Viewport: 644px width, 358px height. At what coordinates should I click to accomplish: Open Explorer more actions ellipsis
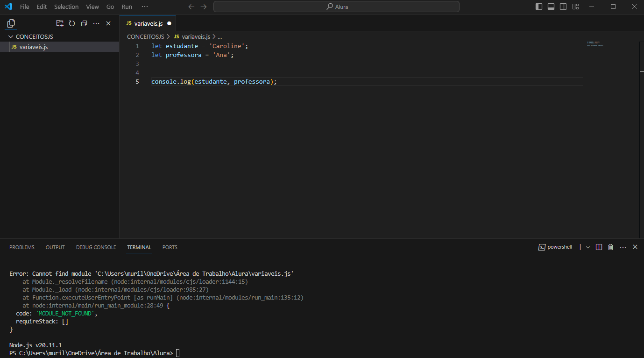click(96, 23)
